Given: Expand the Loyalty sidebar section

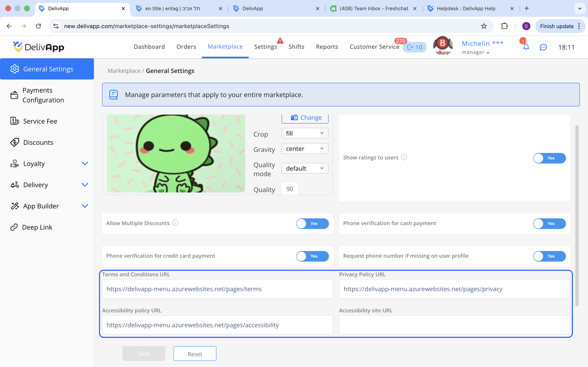Looking at the screenshot, I should tap(85, 164).
